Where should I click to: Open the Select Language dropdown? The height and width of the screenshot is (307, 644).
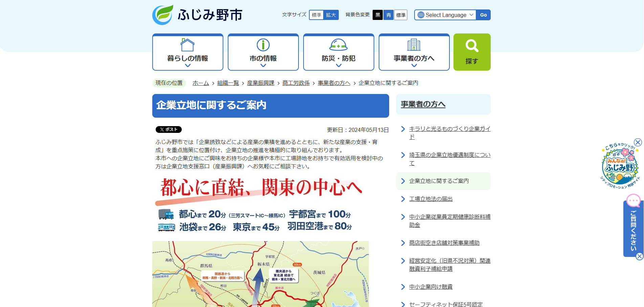(x=445, y=15)
